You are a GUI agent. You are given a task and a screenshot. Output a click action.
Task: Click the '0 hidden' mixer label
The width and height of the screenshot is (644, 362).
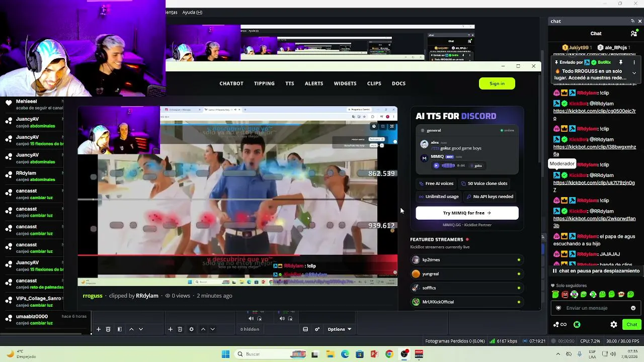250,329
